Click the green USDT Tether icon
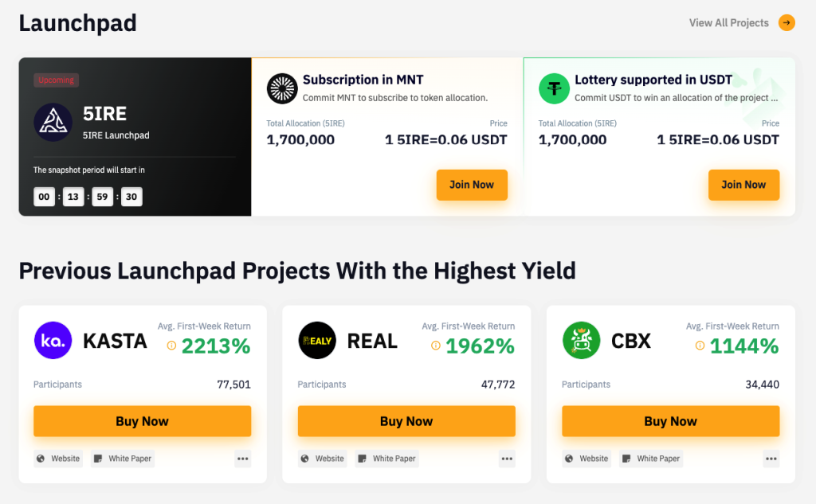 coord(554,88)
